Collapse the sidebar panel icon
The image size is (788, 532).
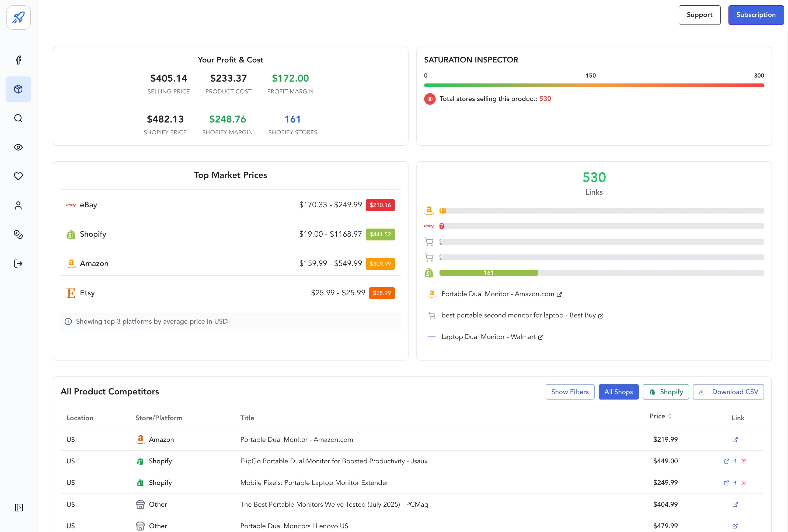(19, 507)
